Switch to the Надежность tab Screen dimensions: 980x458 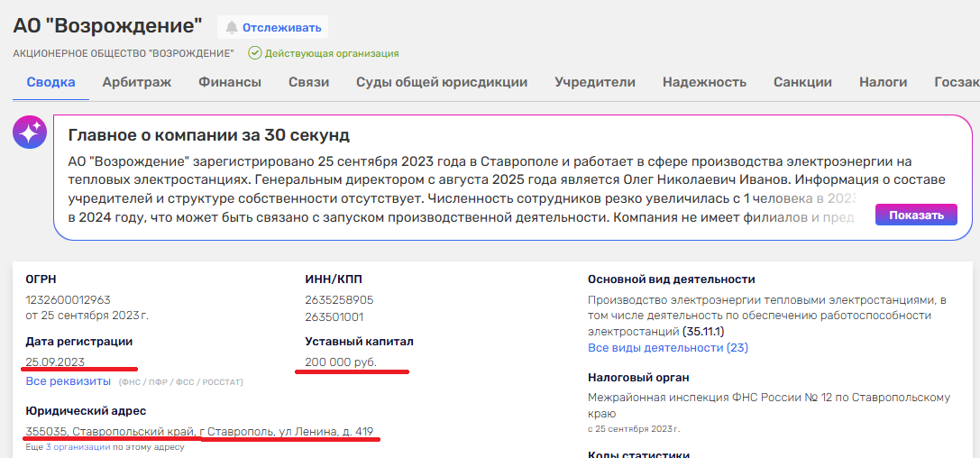(x=704, y=82)
